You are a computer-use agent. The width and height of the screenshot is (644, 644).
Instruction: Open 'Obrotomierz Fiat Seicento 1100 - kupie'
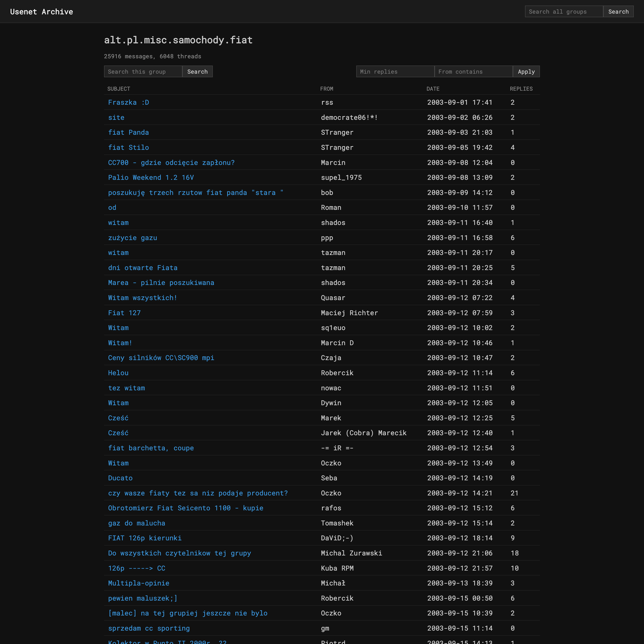pos(186,508)
